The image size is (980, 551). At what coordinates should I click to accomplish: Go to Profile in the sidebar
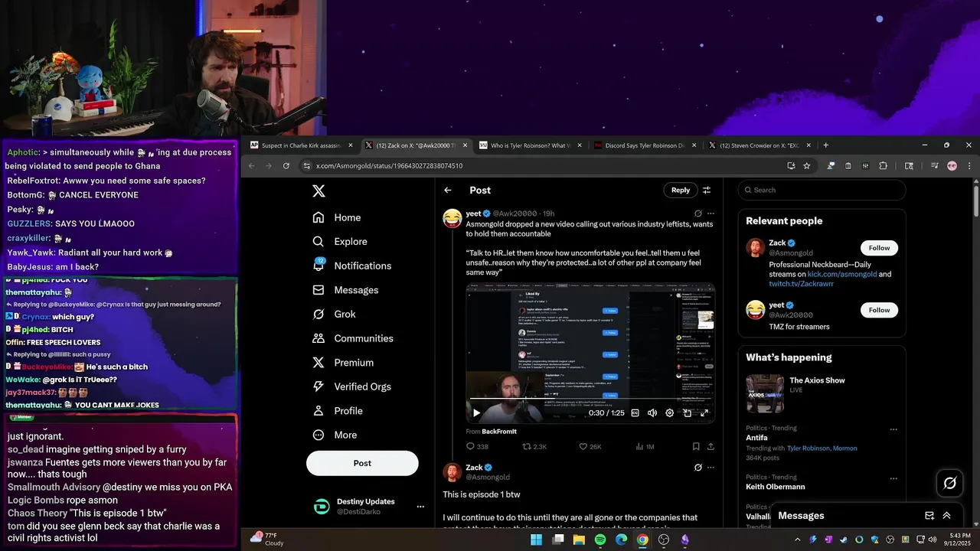pos(338,411)
